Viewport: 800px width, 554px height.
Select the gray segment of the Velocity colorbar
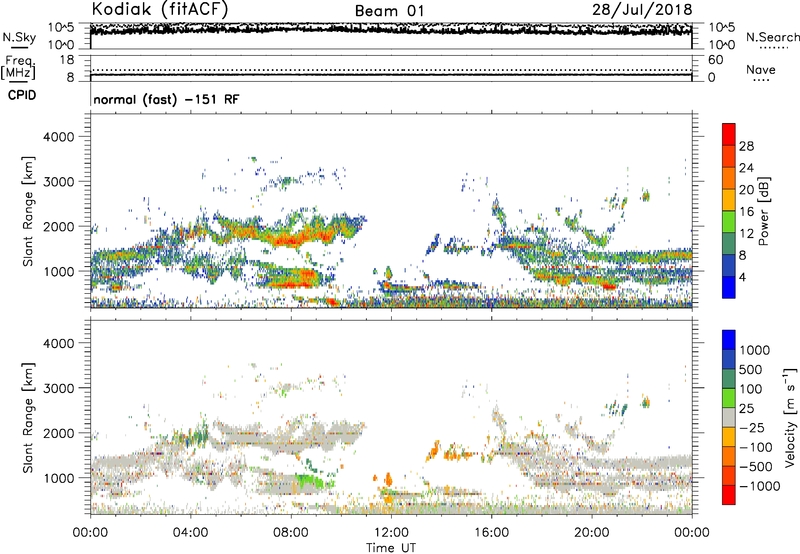tap(729, 417)
